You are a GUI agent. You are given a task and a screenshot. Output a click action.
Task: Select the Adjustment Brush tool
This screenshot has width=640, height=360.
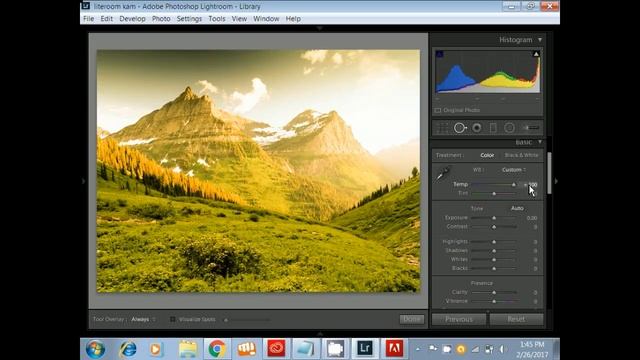pos(531,128)
